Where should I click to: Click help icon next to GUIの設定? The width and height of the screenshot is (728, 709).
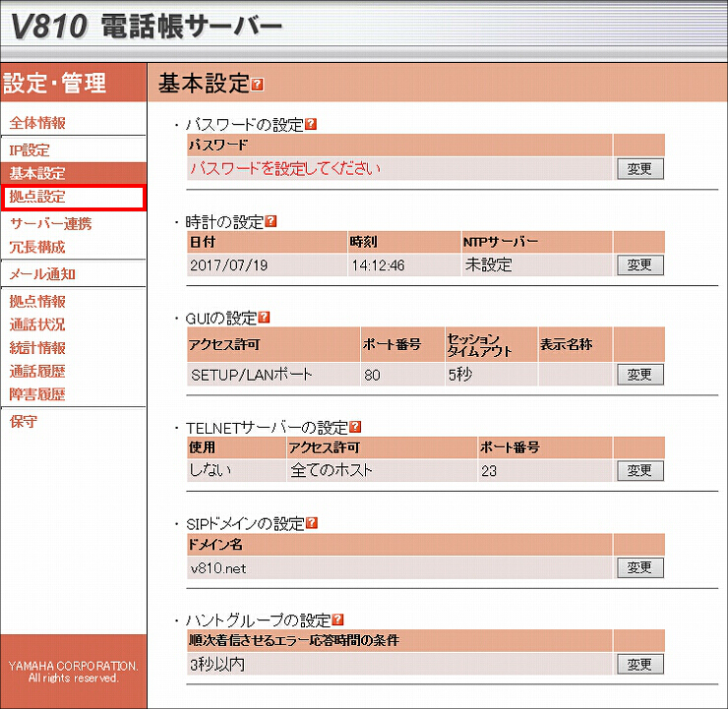tap(264, 318)
